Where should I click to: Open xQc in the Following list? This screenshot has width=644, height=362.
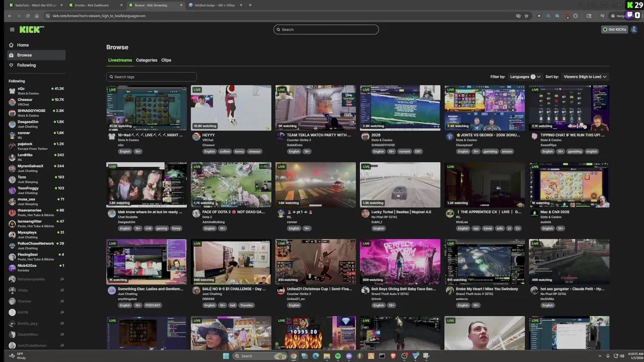click(36, 90)
